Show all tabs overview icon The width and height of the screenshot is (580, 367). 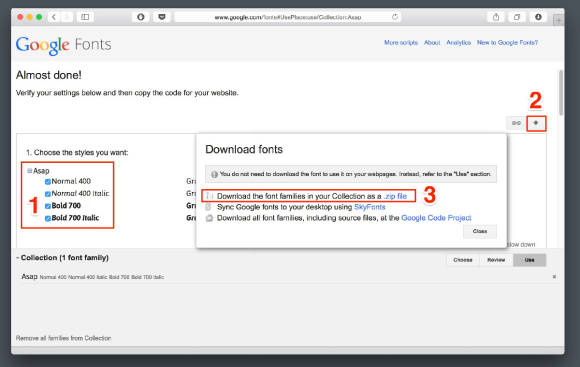pos(517,17)
